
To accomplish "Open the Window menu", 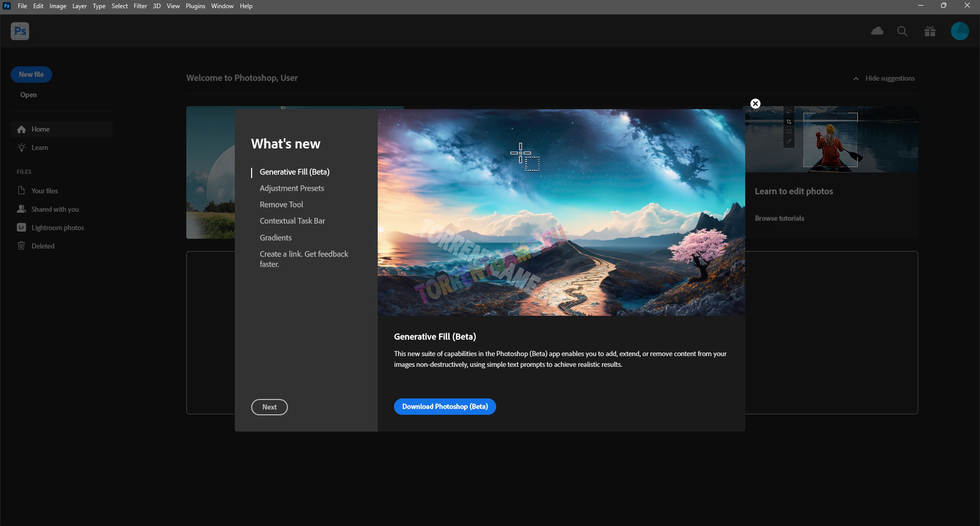I will [x=222, y=6].
